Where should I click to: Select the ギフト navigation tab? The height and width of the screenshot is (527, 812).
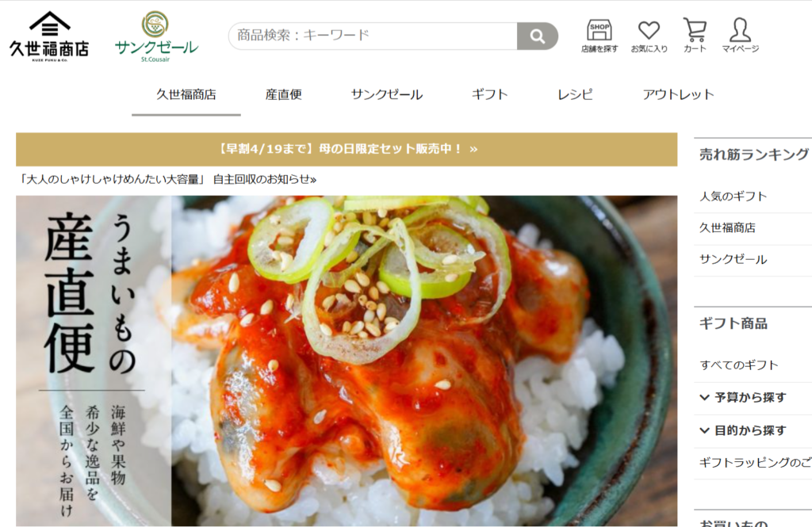[x=489, y=95]
